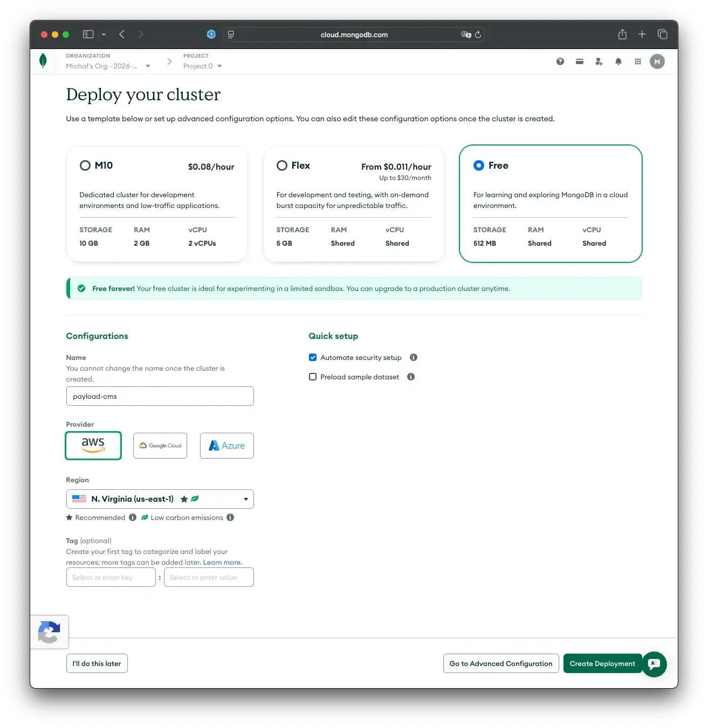Click Go to Advanced Configuration
Image resolution: width=708 pixels, height=728 pixels.
point(501,663)
